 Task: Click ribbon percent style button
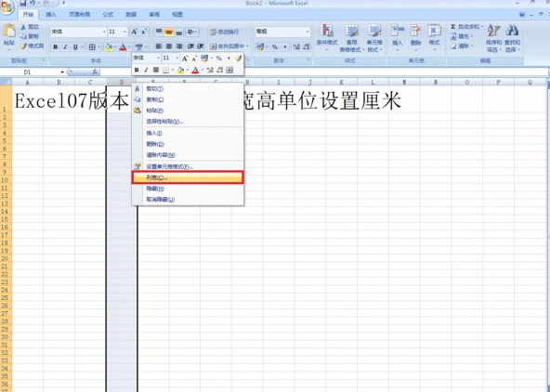coord(275,46)
